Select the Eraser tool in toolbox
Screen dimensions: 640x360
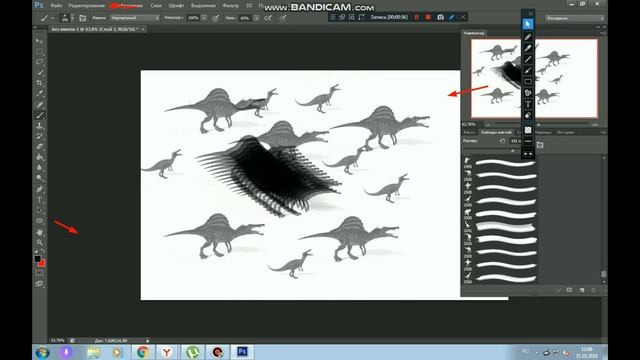39,147
